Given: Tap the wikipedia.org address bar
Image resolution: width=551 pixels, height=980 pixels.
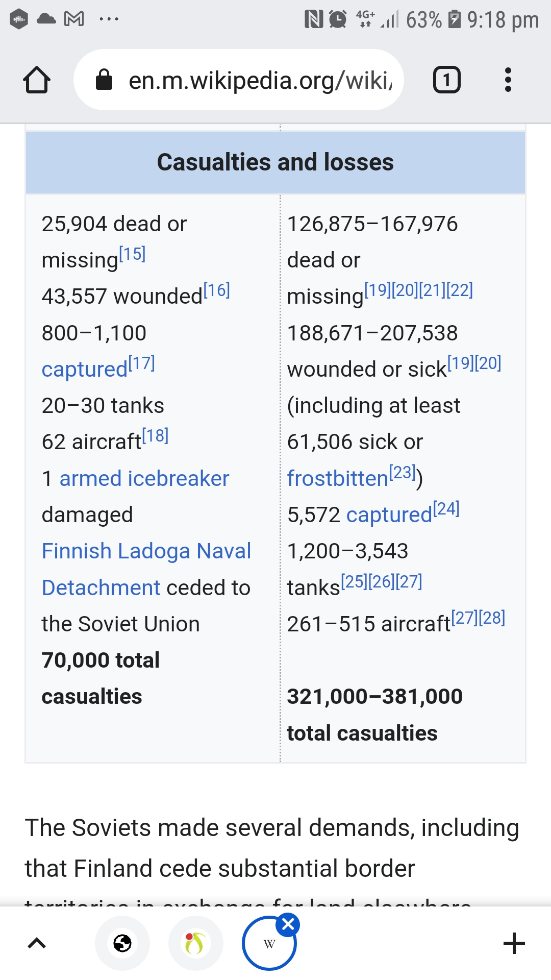Looking at the screenshot, I should pyautogui.click(x=260, y=80).
